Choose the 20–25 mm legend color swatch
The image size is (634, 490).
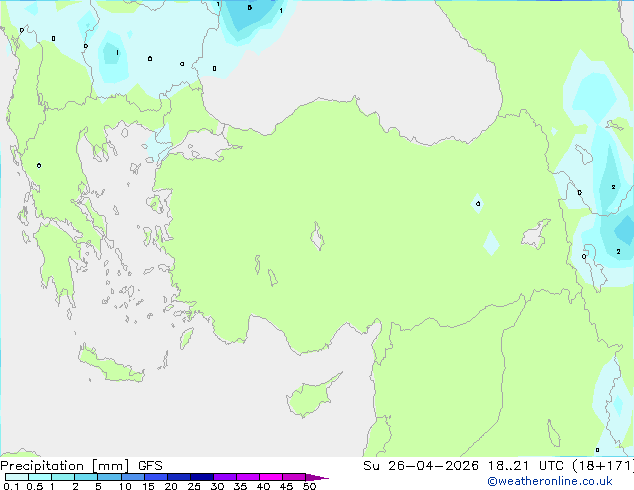(179, 477)
